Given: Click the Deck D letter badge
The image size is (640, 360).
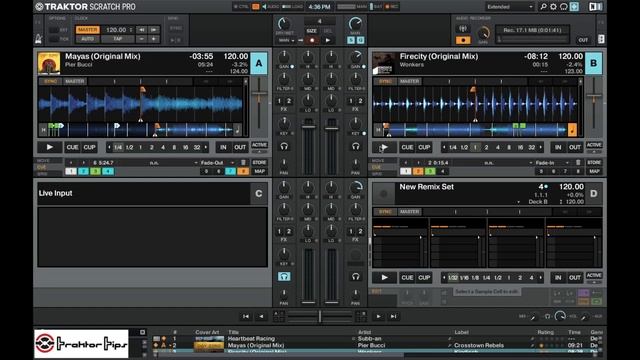Looking at the screenshot, I should (x=593, y=193).
